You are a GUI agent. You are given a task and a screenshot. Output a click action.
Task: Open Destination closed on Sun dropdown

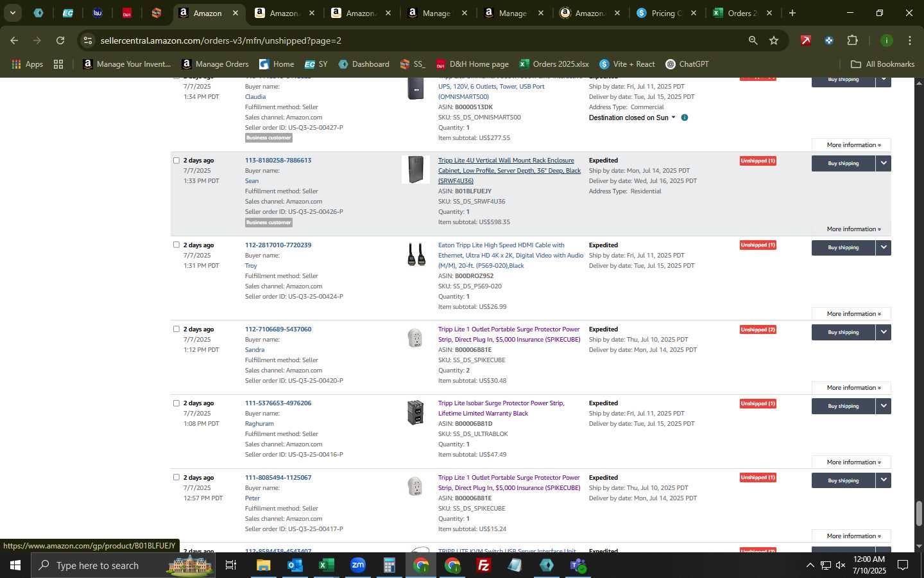(x=632, y=118)
